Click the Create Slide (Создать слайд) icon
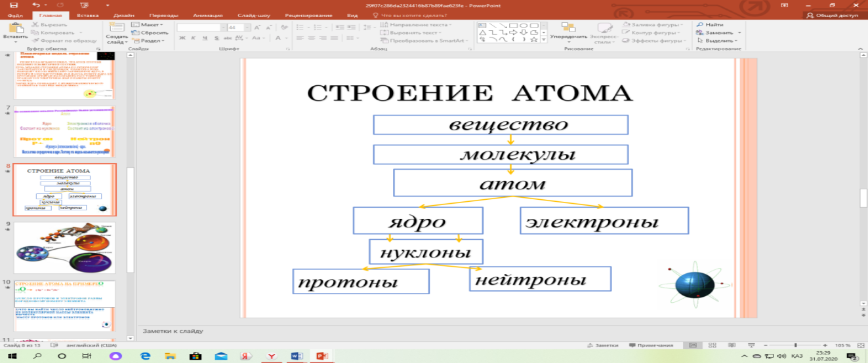The width and height of the screenshot is (868, 363). click(116, 27)
